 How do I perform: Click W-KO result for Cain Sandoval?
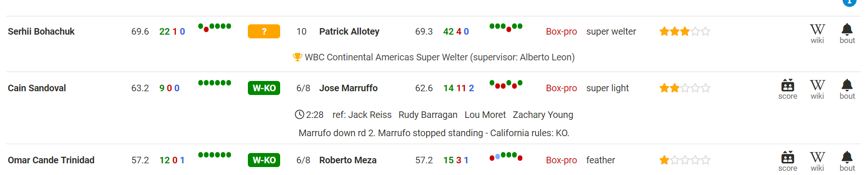tap(264, 88)
